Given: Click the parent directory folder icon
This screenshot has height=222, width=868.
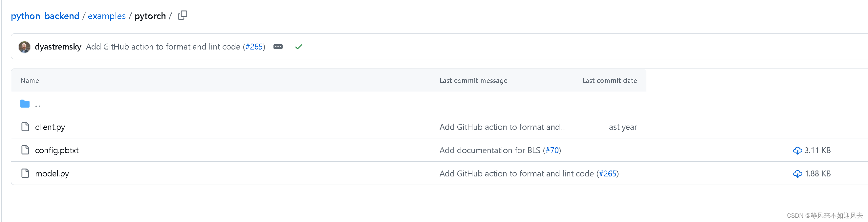Looking at the screenshot, I should (x=25, y=104).
